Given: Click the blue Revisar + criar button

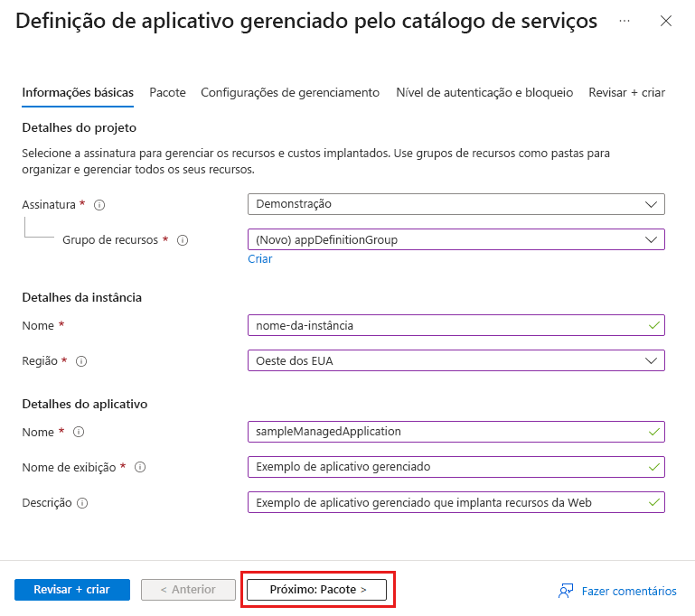Looking at the screenshot, I should 72,590.
